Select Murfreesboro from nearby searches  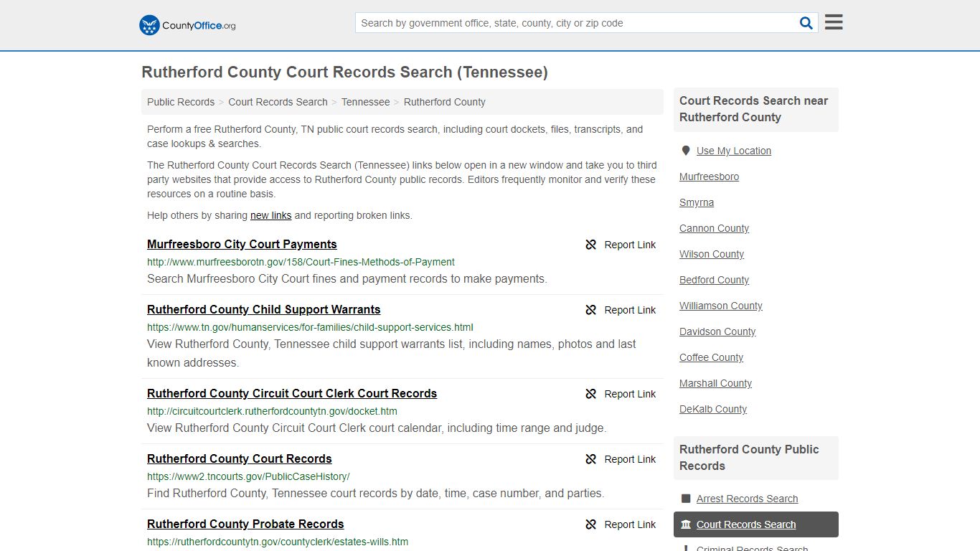click(709, 176)
